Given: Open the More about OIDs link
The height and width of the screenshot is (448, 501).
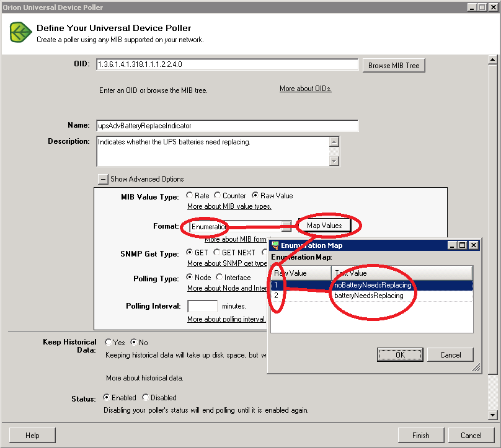Looking at the screenshot, I should coord(306,89).
